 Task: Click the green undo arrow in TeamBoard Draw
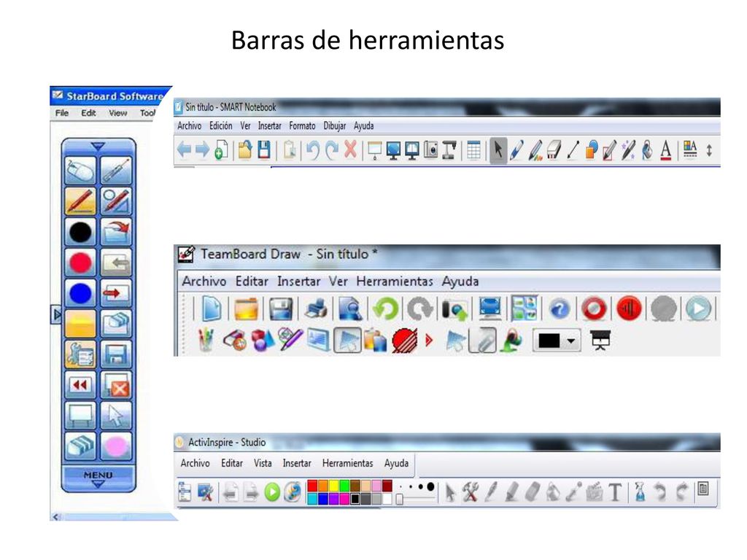pyautogui.click(x=385, y=308)
